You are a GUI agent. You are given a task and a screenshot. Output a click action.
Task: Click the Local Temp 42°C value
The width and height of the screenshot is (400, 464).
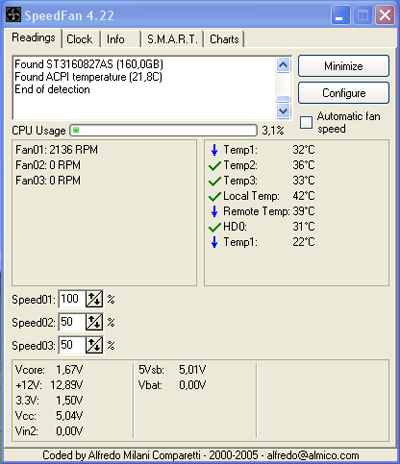point(304,196)
